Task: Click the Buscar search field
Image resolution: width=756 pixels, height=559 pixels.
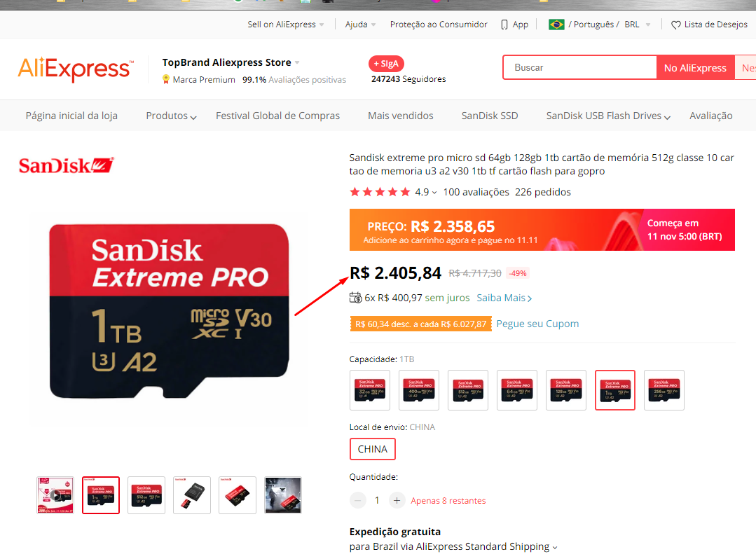Action: point(579,67)
